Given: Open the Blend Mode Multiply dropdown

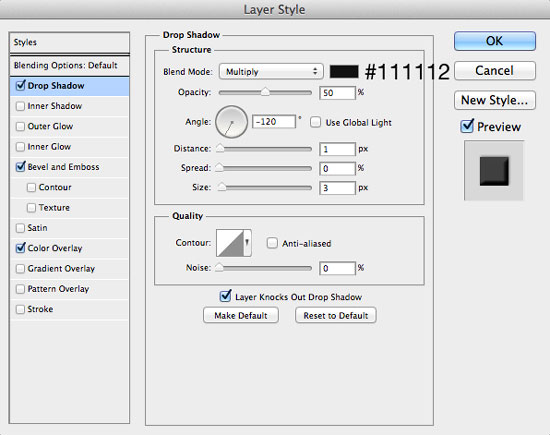Looking at the screenshot, I should [x=271, y=72].
